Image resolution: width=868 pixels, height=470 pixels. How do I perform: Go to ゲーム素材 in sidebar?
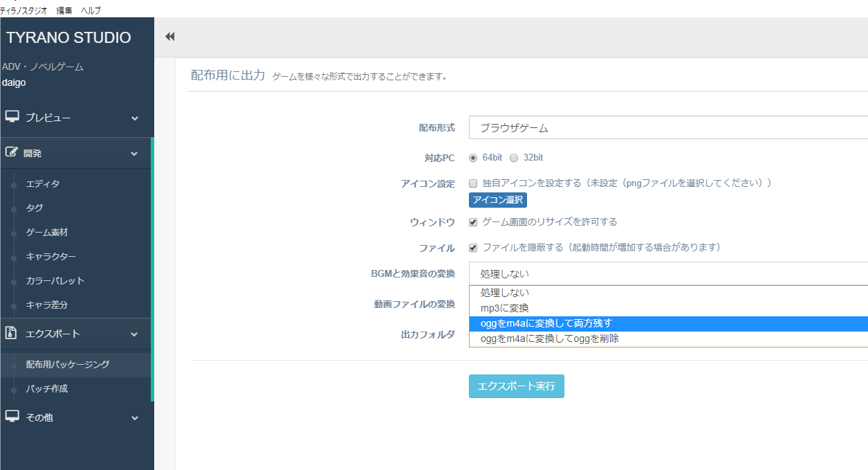[47, 232]
